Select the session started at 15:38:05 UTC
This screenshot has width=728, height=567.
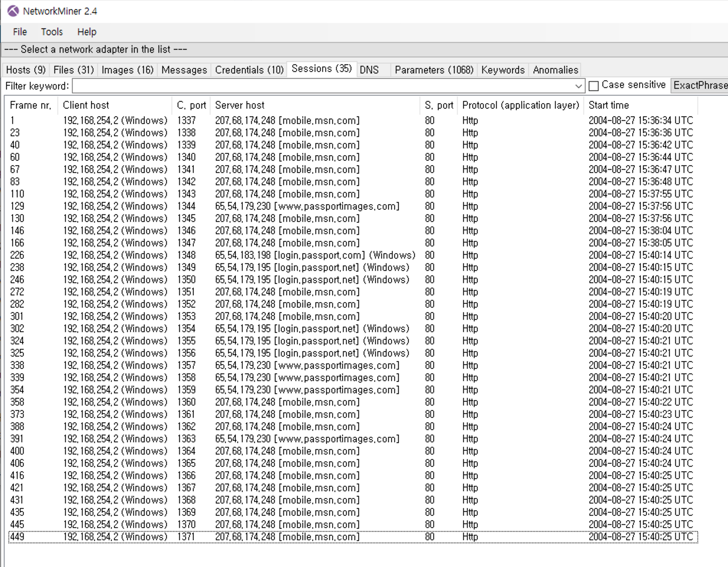tap(353, 243)
